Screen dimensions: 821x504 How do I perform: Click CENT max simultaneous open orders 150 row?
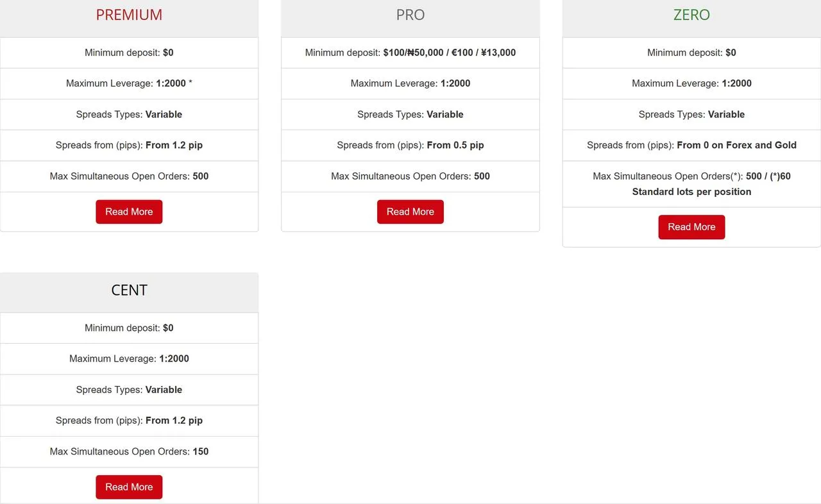(129, 451)
